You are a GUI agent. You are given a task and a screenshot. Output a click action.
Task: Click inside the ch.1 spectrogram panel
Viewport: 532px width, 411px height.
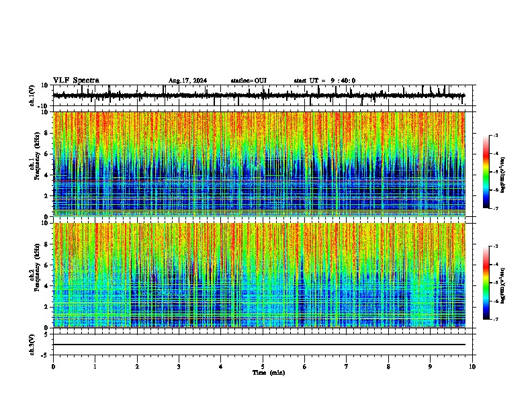point(259,164)
